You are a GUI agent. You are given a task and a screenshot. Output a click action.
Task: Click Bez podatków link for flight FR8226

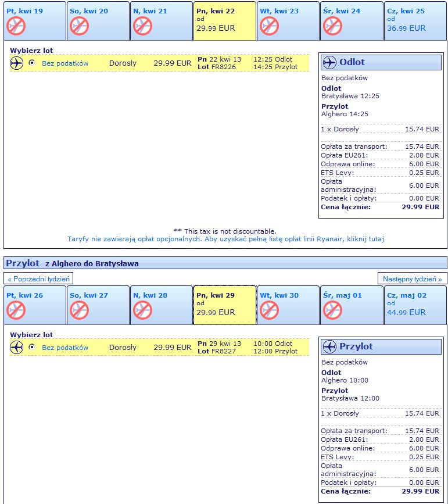coord(65,63)
